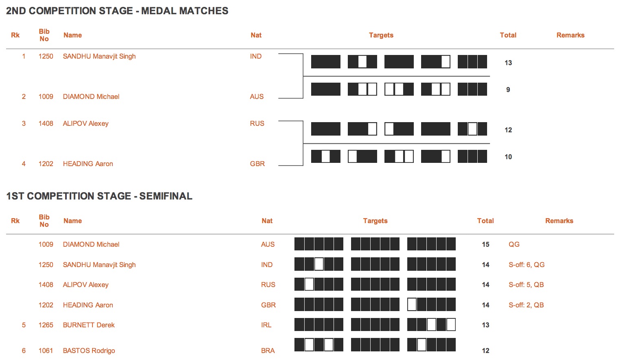Open BURNETT Derek's entry
This screenshot has width=617, height=364.
point(89,325)
